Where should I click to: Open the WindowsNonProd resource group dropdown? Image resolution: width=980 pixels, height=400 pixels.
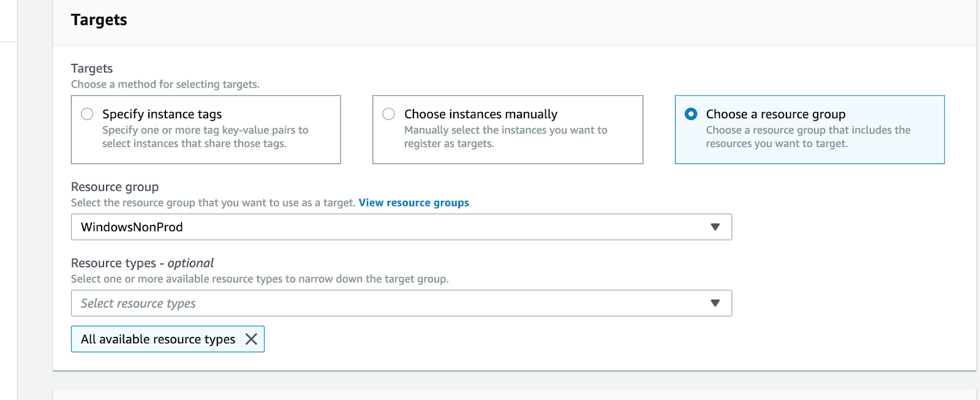click(392, 227)
